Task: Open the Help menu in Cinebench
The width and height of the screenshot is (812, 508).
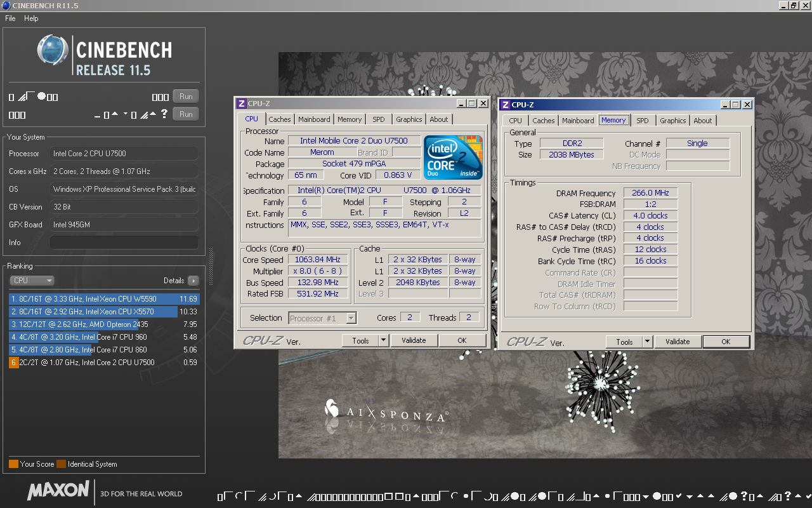Action: click(31, 18)
